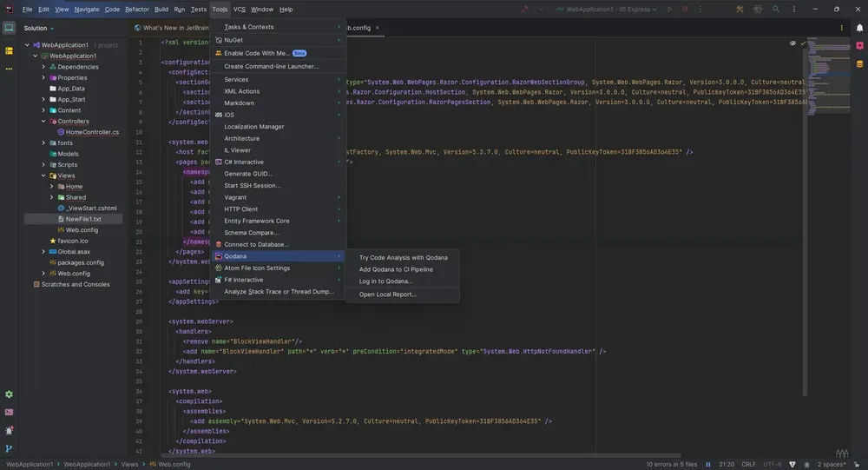Viewport: 868px width, 470px height.
Task: Open the Solution Explorer tool window icon
Action: tap(9, 28)
